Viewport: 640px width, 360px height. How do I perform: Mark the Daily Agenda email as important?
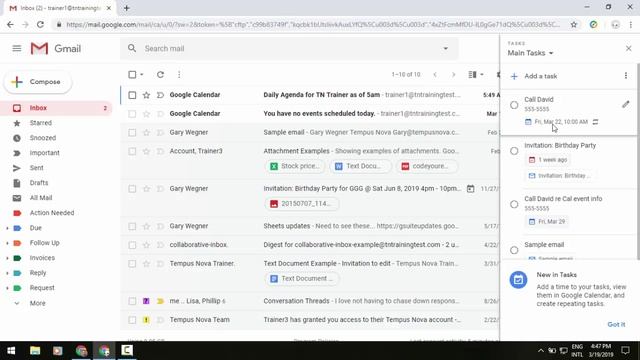click(160, 95)
